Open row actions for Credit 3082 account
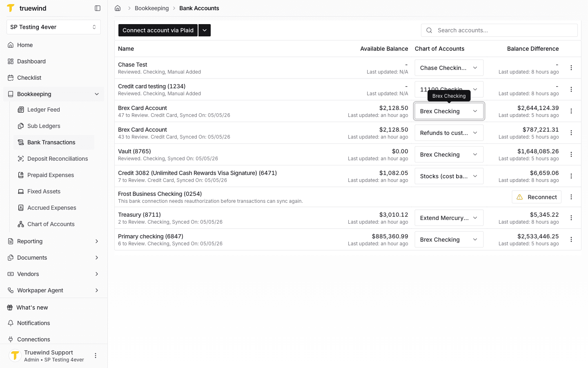 point(571,176)
